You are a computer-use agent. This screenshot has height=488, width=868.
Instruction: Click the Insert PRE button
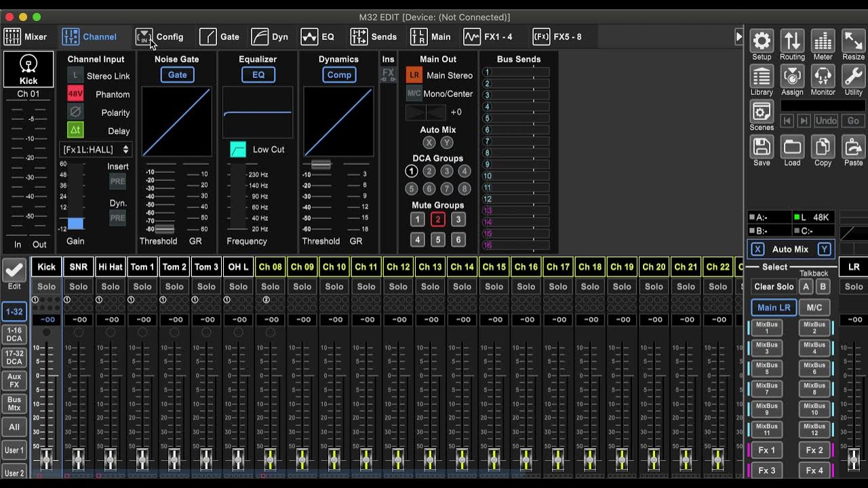[x=117, y=181]
